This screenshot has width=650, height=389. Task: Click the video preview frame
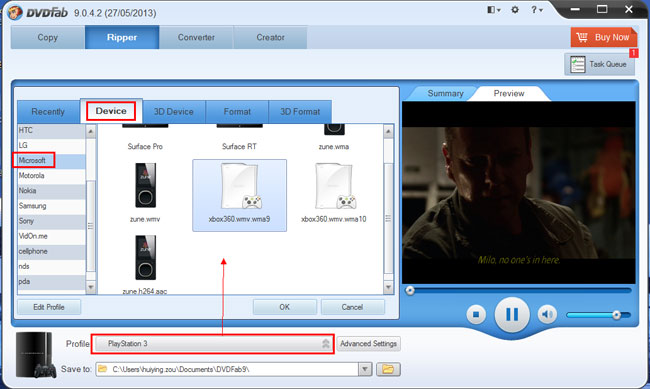click(519, 192)
